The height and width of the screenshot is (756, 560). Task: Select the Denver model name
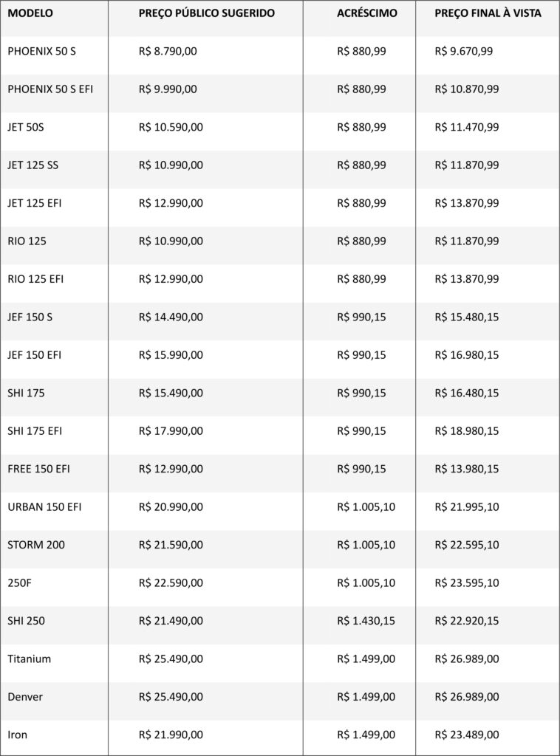[x=26, y=697]
